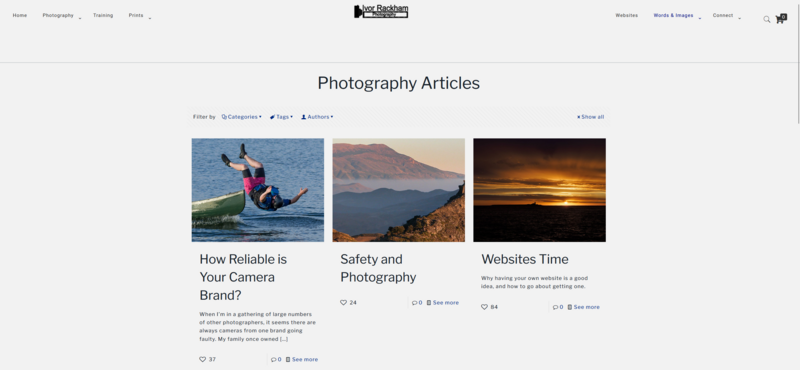The height and width of the screenshot is (370, 800).
Task: Click the Photography Articles heading
Action: point(398,83)
